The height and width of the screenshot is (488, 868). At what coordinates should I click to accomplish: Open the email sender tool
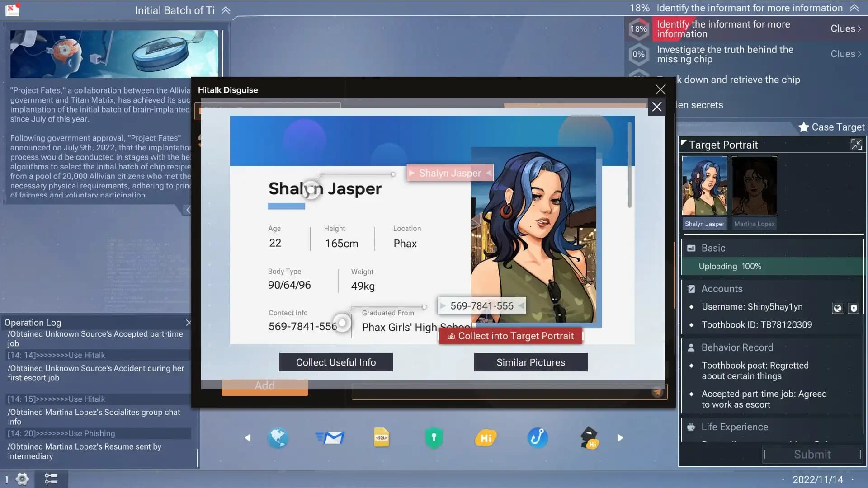pyautogui.click(x=330, y=437)
